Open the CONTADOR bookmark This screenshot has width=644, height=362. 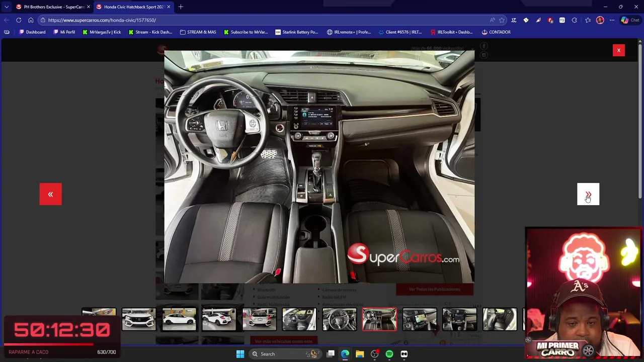(x=496, y=32)
